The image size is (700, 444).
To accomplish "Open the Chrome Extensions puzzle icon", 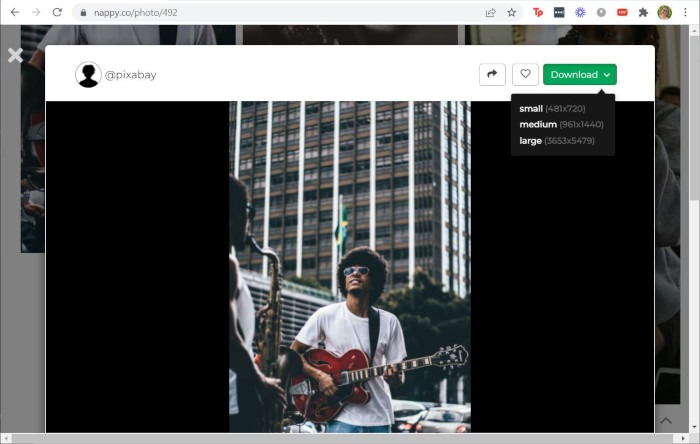I will coord(643,12).
